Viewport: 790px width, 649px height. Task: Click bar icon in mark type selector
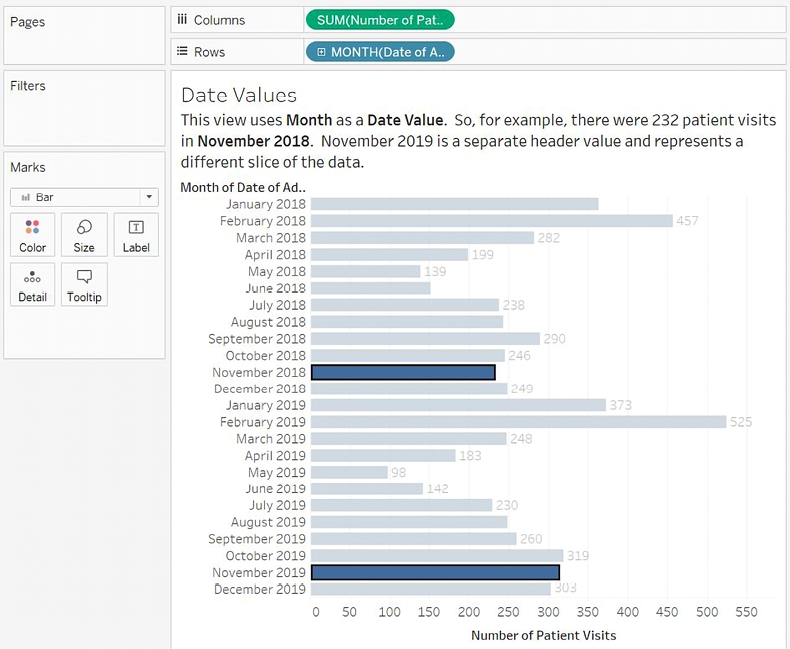25,198
